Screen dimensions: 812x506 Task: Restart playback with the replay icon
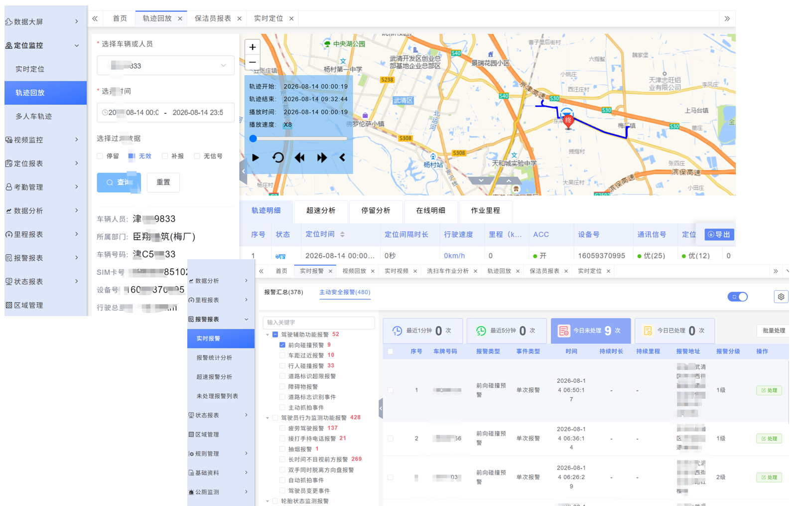click(x=278, y=158)
